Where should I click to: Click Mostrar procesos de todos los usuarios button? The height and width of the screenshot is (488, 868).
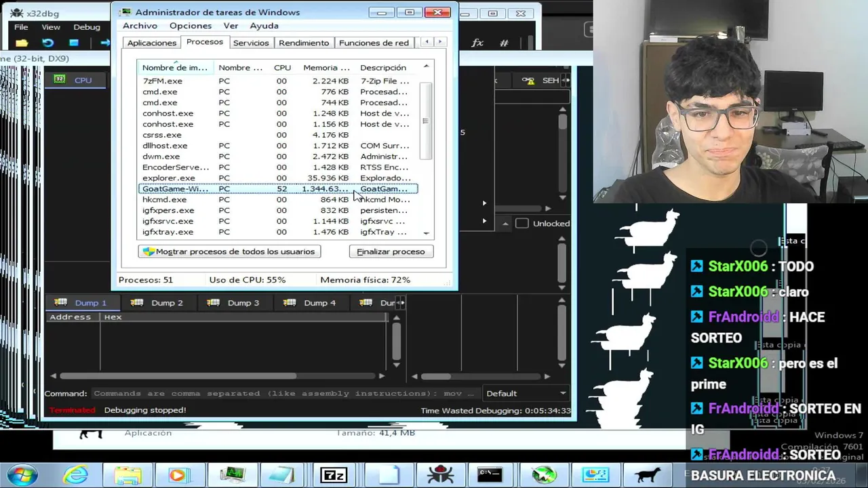click(x=229, y=251)
